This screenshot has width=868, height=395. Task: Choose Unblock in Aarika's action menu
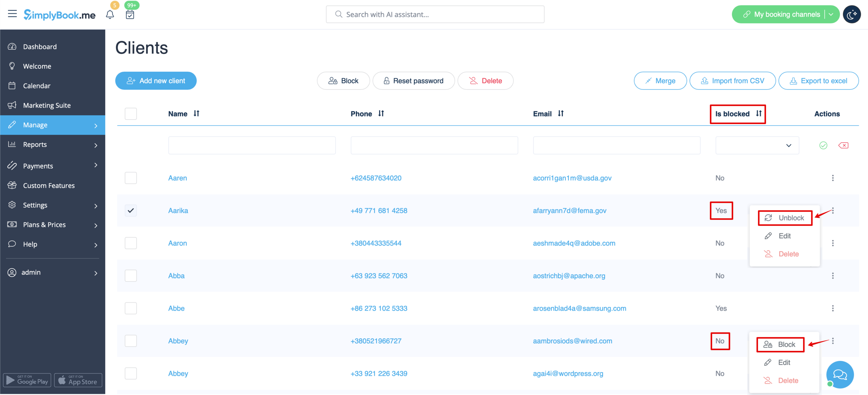(784, 218)
